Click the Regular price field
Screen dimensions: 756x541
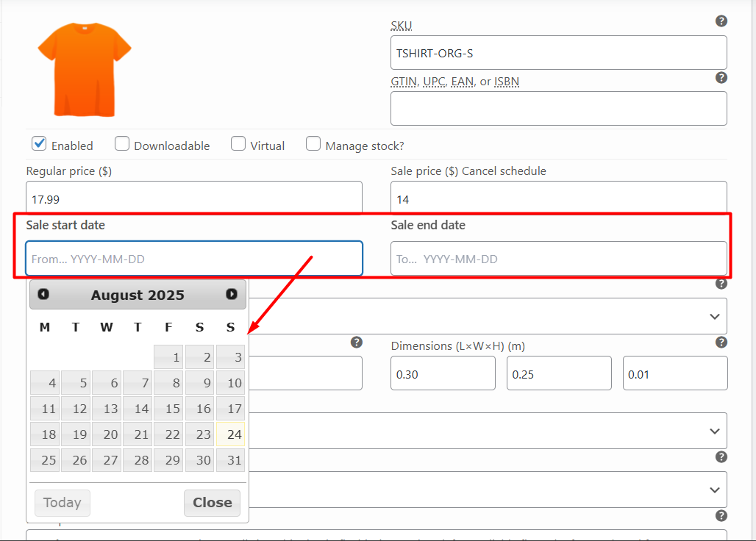[x=194, y=198]
